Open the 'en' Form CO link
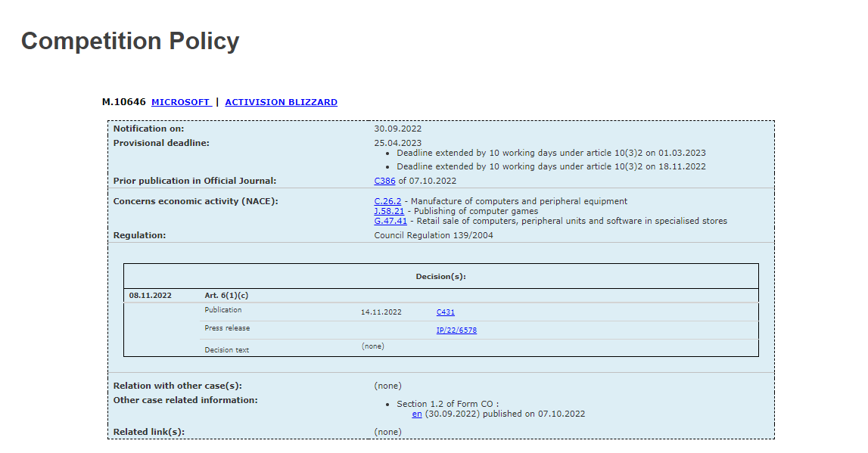868x453 pixels. (417, 414)
